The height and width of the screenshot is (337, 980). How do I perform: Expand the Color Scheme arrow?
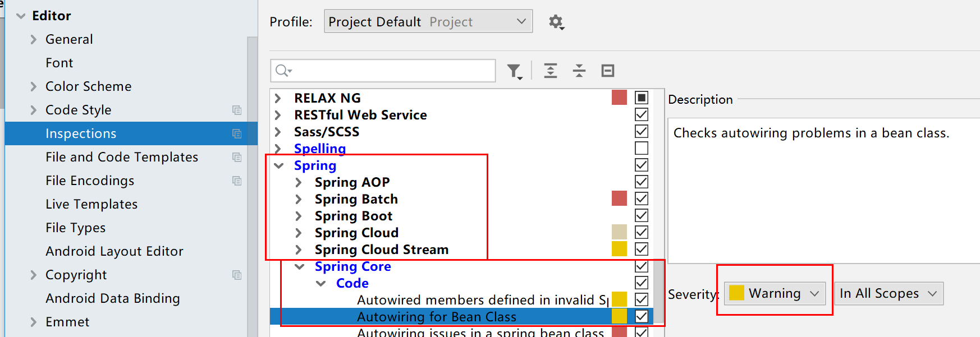[34, 86]
